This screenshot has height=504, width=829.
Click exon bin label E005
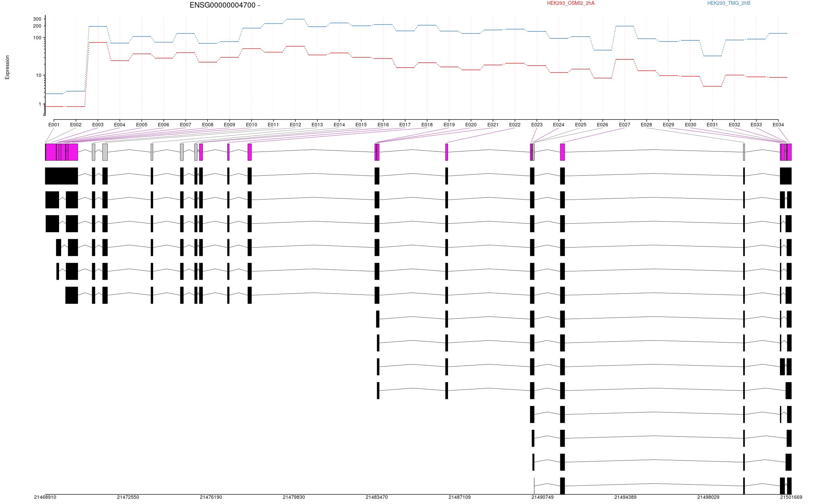[x=142, y=125]
